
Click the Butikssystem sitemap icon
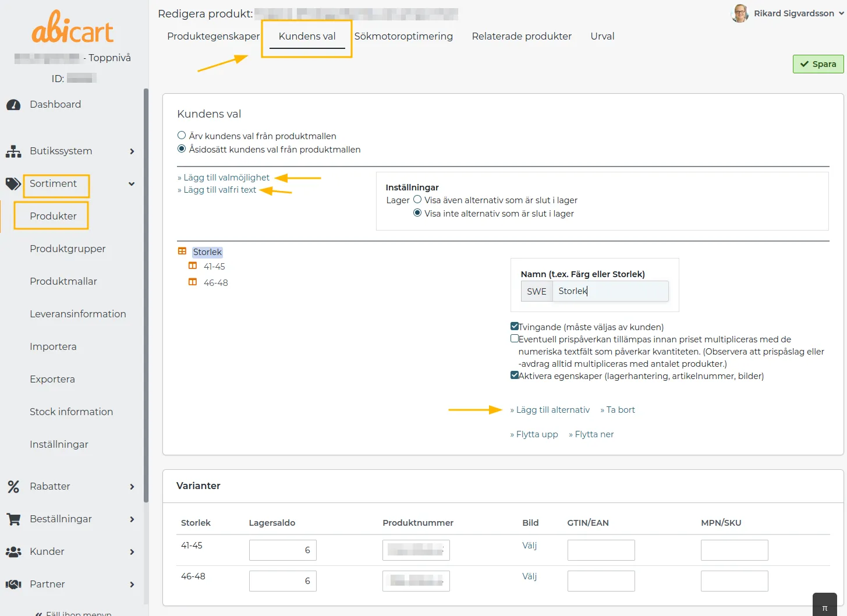click(13, 151)
